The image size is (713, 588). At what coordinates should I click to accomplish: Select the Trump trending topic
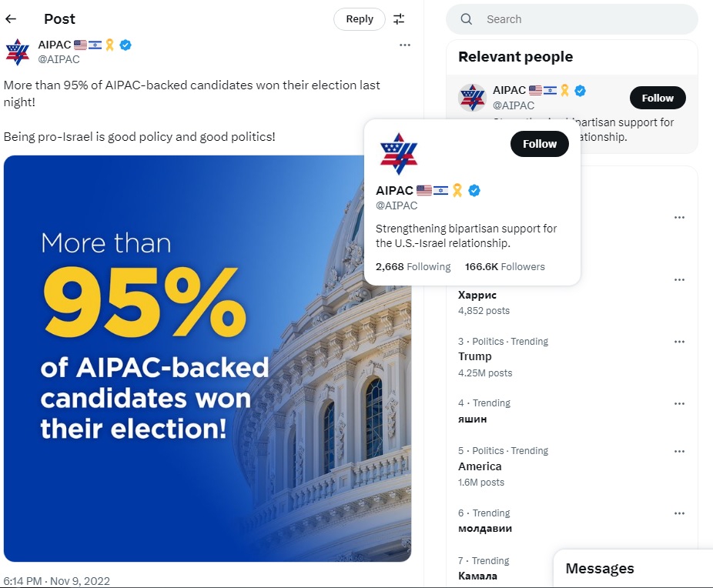(475, 356)
